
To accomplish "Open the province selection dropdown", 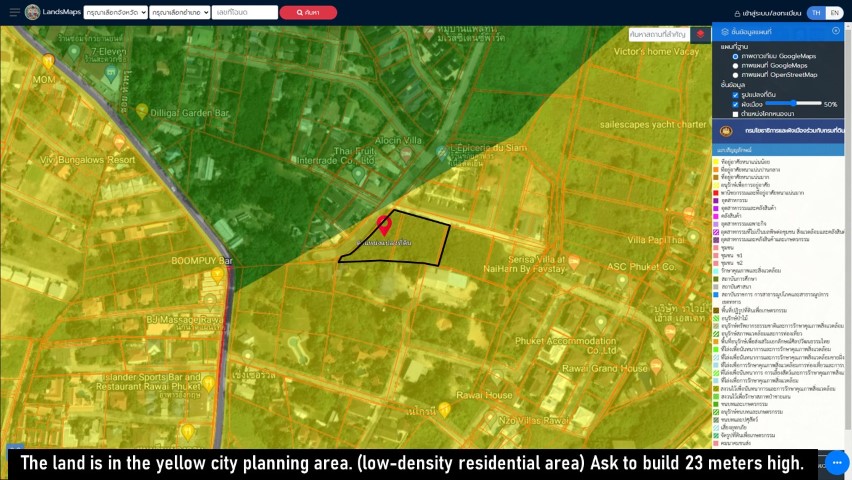I will [x=116, y=13].
